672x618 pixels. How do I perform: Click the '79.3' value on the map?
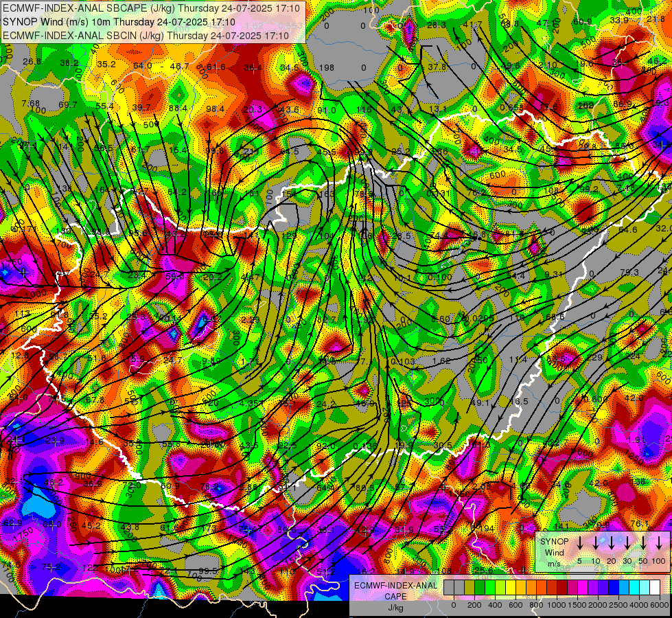[629, 273]
